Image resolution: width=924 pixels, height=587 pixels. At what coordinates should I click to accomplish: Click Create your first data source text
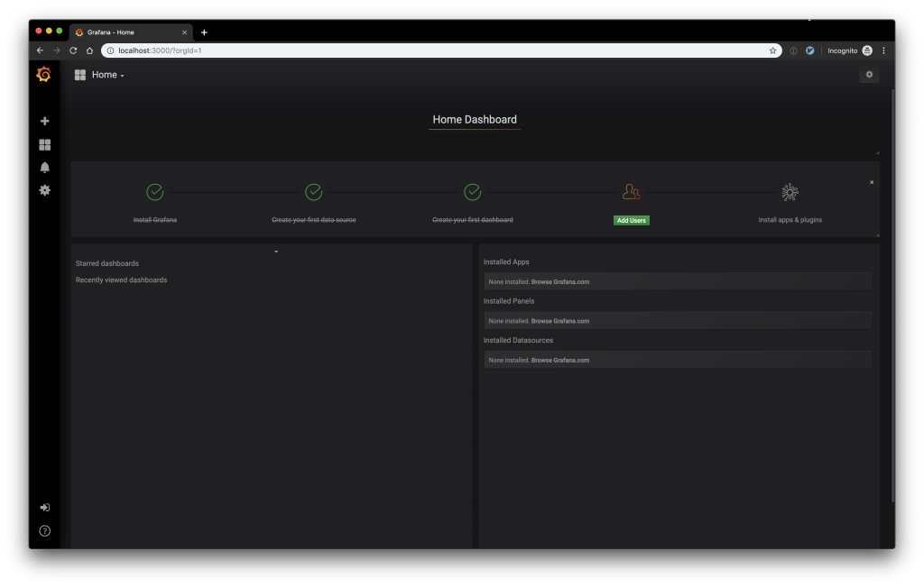(313, 220)
